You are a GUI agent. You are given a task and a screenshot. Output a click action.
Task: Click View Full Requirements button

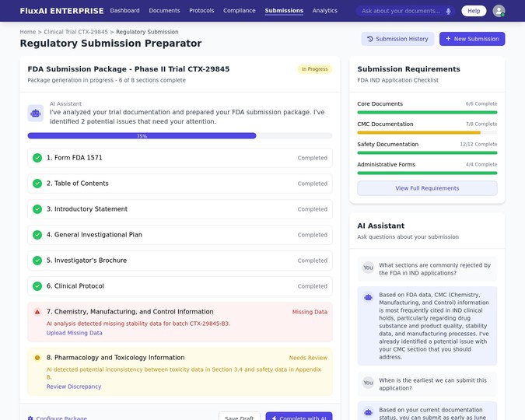427,188
